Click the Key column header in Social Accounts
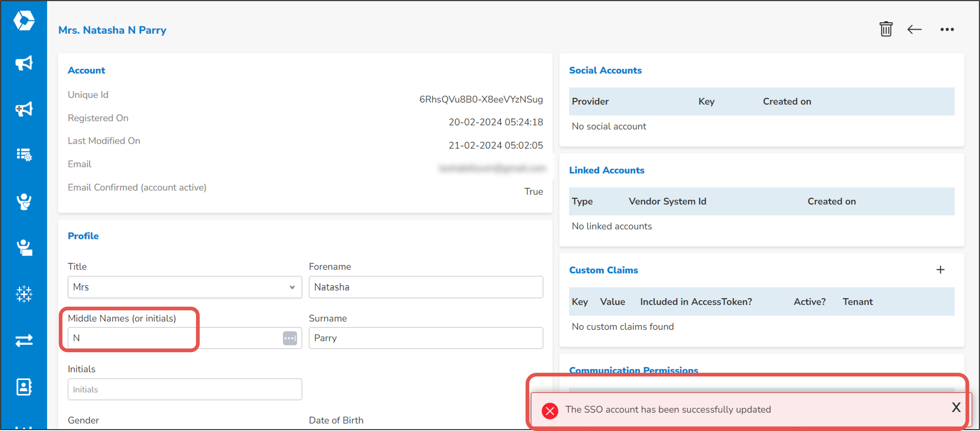980x431 pixels. 706,102
